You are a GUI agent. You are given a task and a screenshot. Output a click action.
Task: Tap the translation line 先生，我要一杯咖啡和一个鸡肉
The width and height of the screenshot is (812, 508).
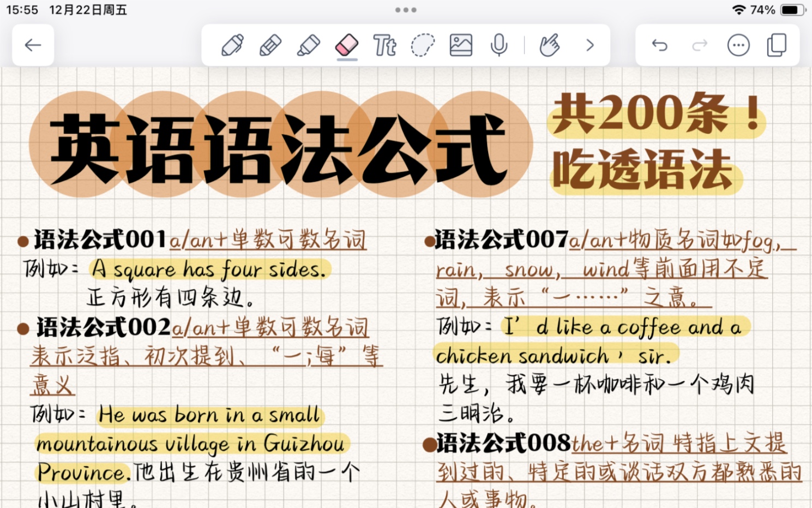[x=597, y=384]
